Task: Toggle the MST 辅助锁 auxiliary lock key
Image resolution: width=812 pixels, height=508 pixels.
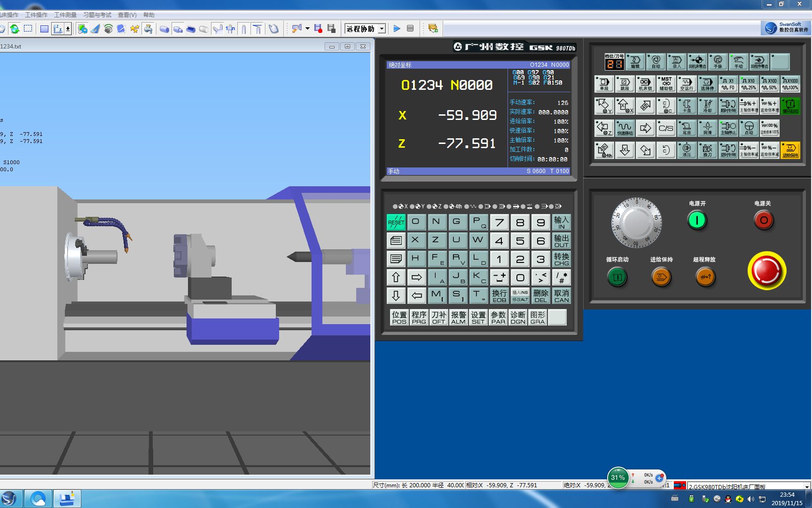Action: (666, 84)
